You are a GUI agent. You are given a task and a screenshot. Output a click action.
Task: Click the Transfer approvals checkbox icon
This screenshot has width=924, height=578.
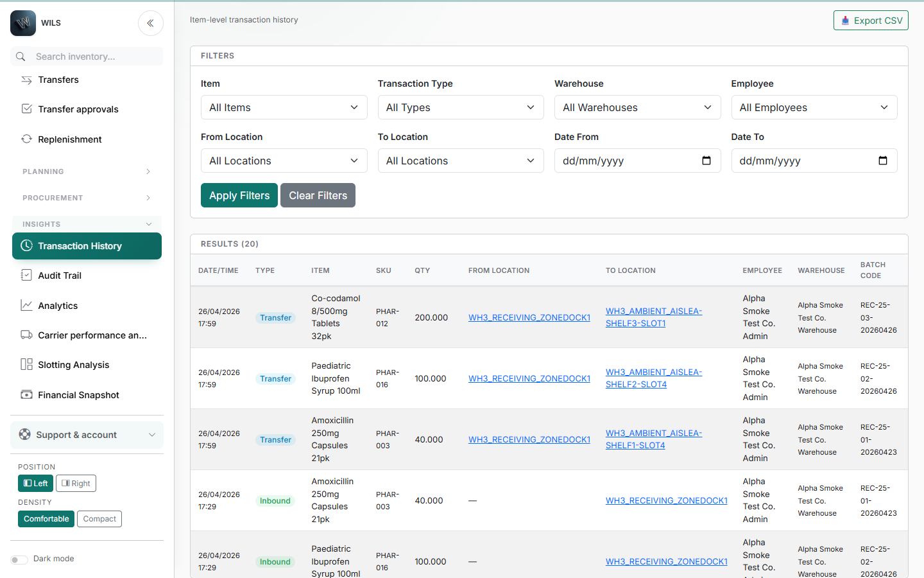pyautogui.click(x=26, y=109)
